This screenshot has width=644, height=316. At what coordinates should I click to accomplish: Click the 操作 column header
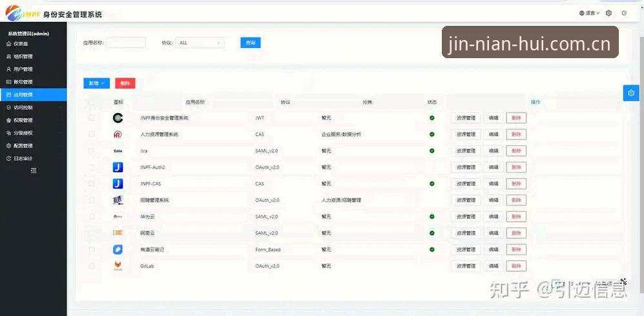tap(535, 102)
